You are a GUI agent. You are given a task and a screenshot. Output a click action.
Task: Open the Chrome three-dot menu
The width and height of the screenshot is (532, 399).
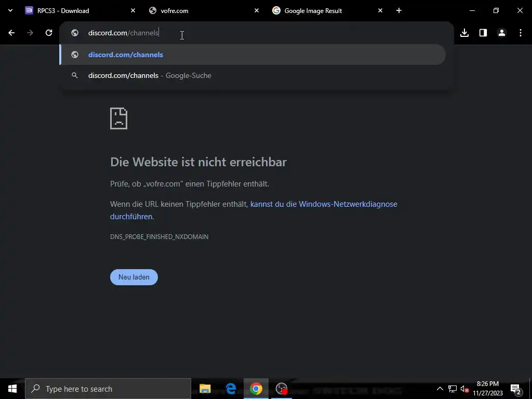click(521, 33)
